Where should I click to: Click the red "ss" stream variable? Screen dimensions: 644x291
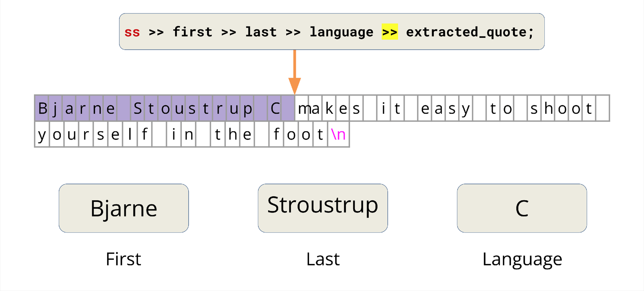(x=132, y=32)
